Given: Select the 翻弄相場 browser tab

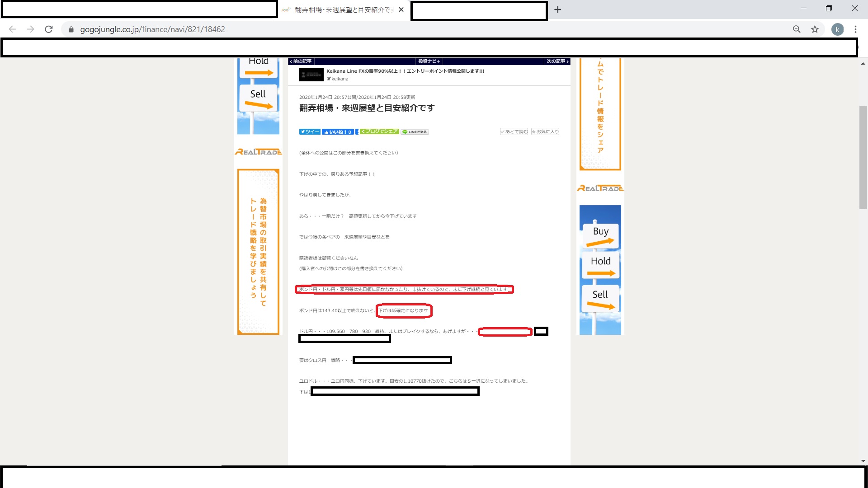Looking at the screenshot, I should (x=344, y=9).
